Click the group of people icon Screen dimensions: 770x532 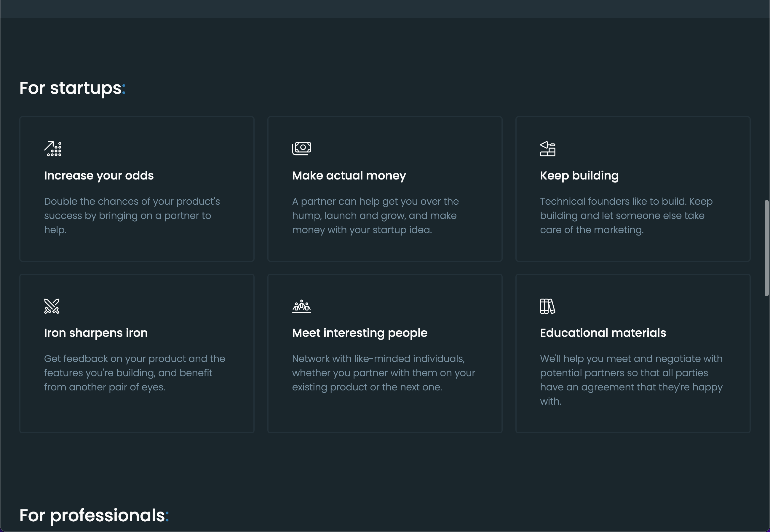click(x=301, y=306)
